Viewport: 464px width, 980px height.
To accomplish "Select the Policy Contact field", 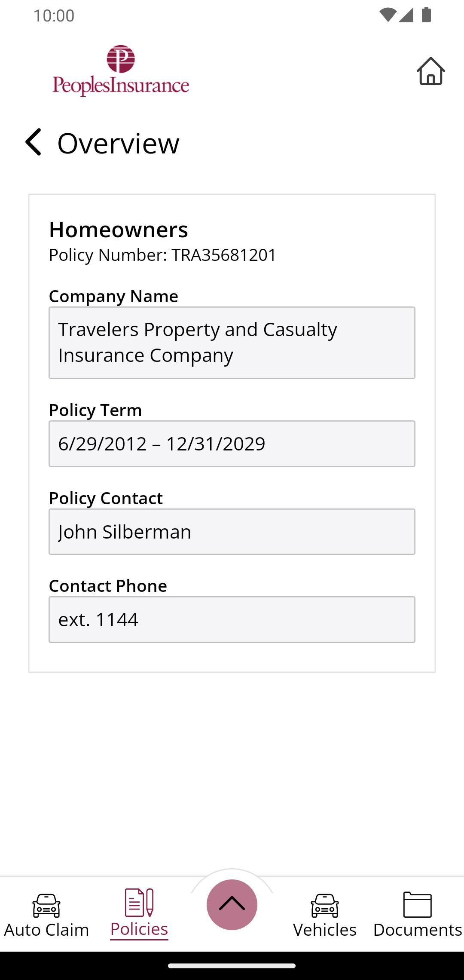I will click(x=232, y=532).
